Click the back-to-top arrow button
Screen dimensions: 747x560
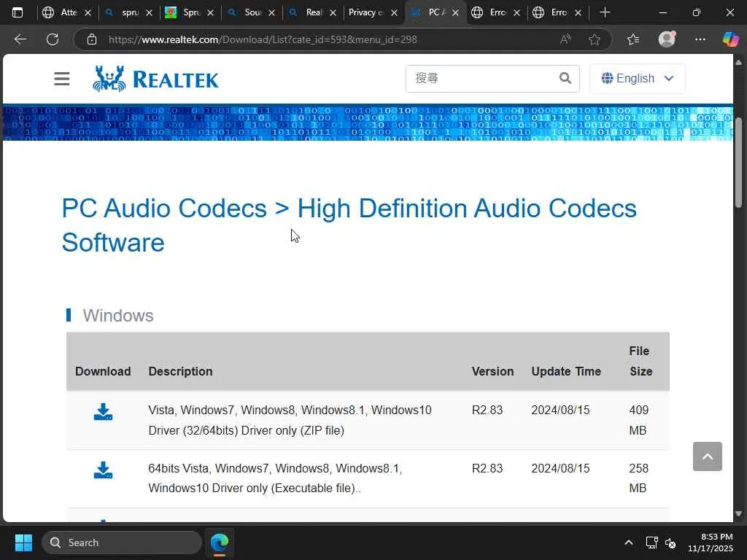click(x=708, y=456)
